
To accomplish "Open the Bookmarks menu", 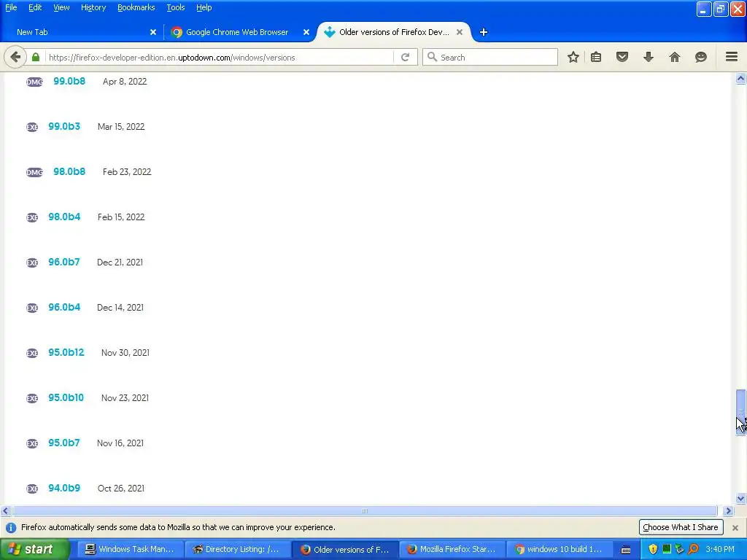I will [x=136, y=7].
